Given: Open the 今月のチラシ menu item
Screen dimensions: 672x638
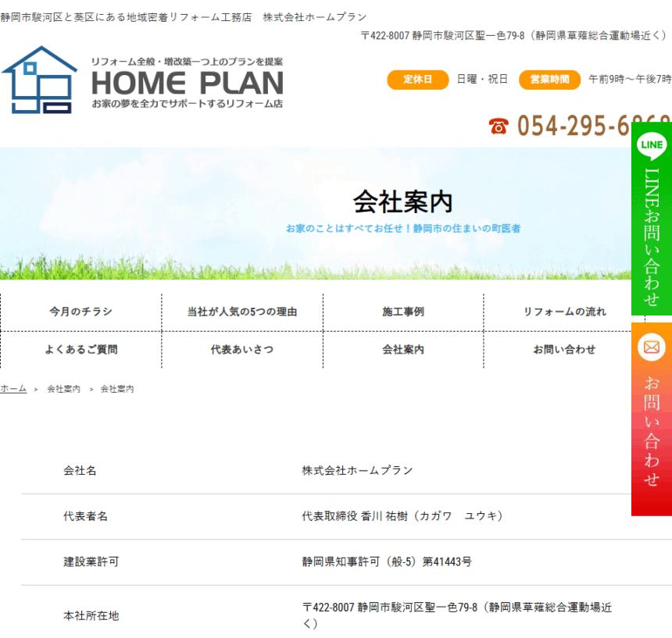Looking at the screenshot, I should [80, 312].
